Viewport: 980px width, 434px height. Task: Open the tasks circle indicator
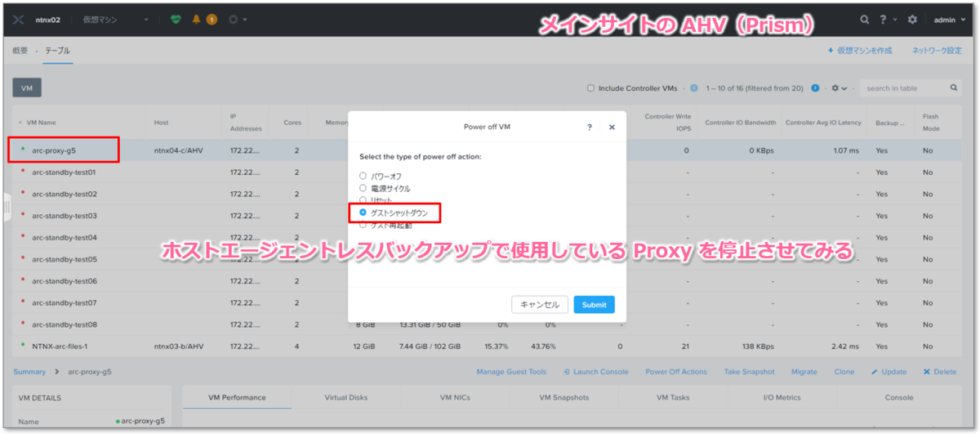(x=233, y=19)
